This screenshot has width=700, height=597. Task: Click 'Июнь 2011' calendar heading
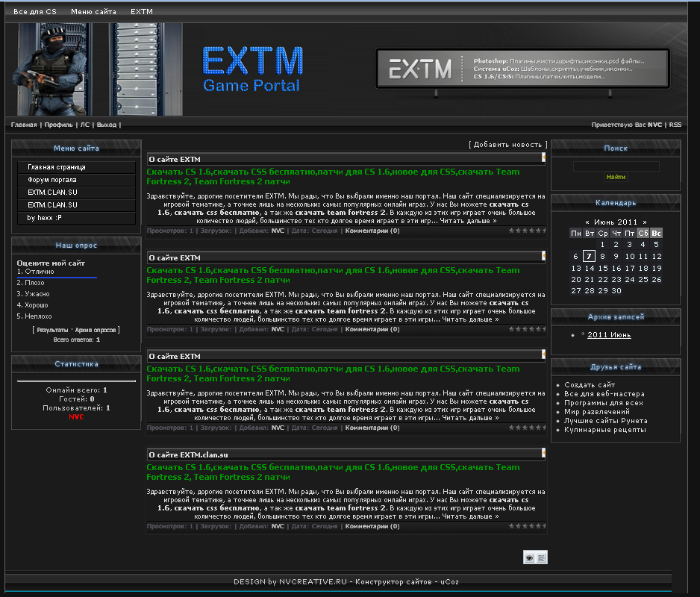(x=616, y=222)
